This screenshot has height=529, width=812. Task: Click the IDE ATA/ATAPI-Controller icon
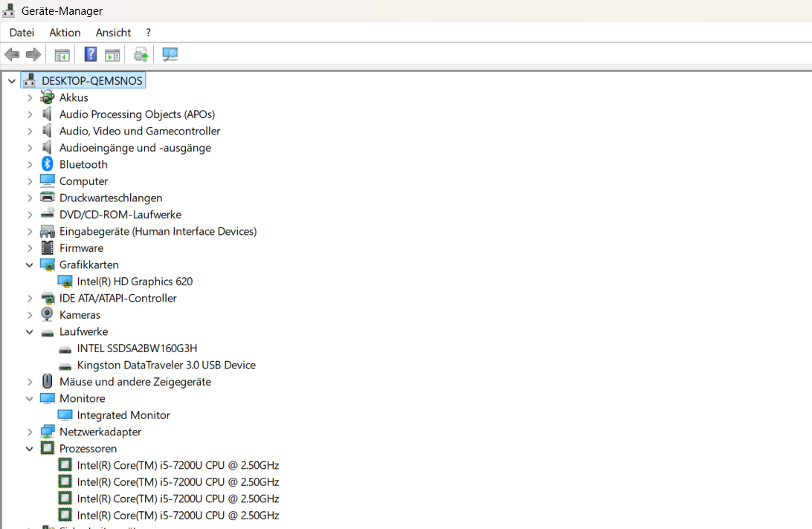coord(47,298)
